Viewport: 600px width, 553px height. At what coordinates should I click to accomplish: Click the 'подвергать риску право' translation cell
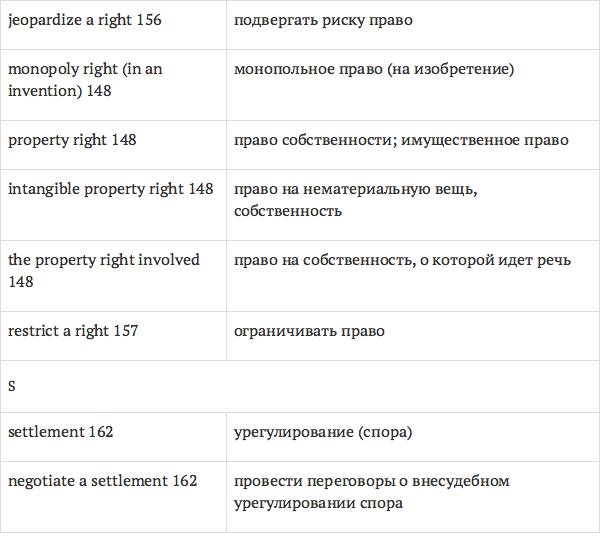[x=323, y=20]
